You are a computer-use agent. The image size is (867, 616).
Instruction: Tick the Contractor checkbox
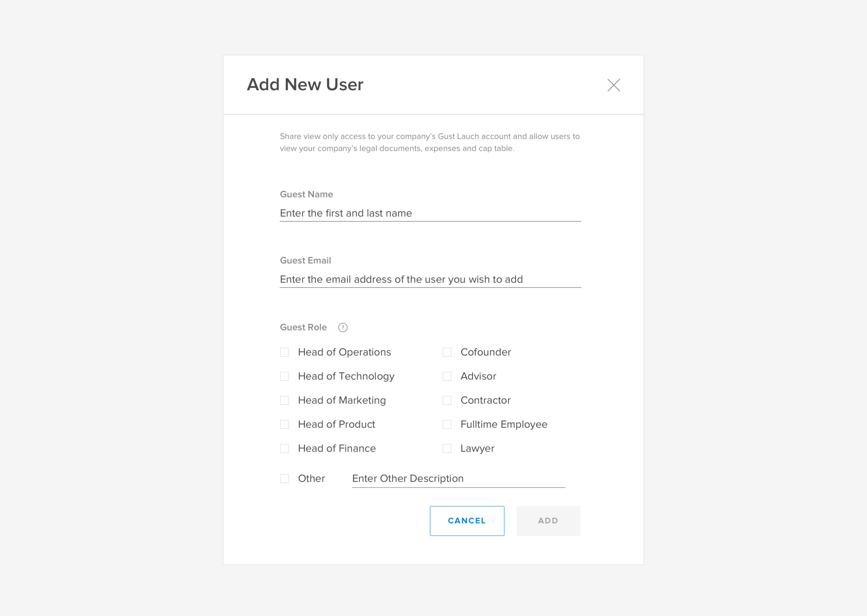tap(447, 400)
